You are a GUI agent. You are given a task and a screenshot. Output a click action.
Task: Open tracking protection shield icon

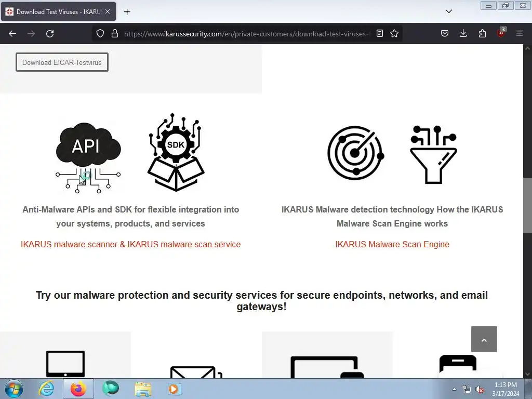tap(100, 34)
